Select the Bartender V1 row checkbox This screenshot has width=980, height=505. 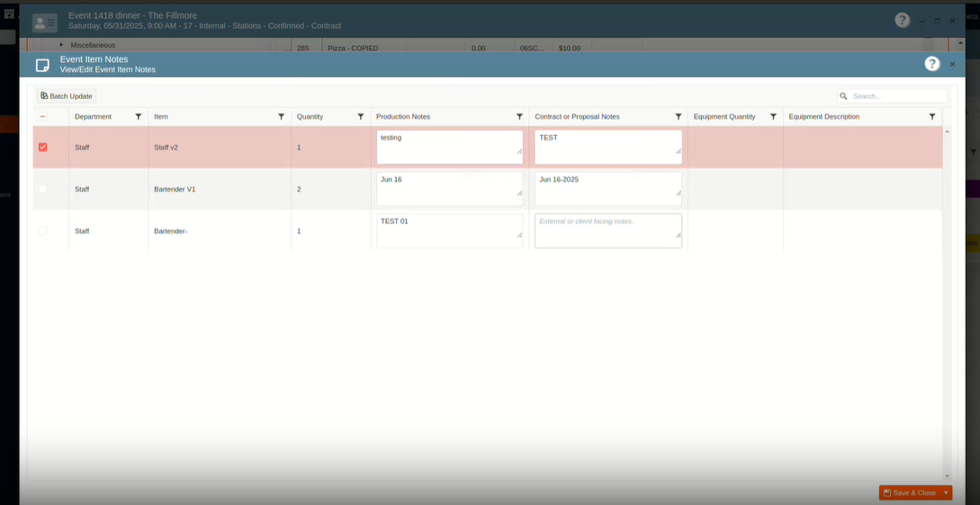43,189
